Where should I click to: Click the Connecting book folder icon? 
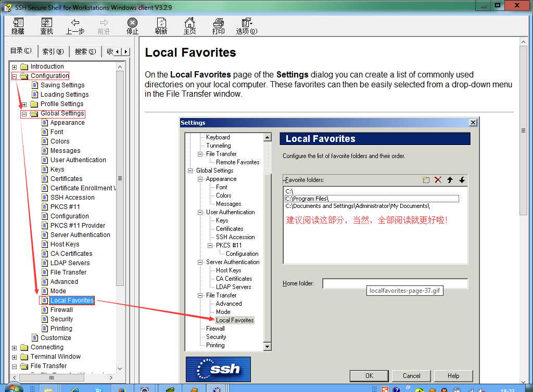tap(24, 347)
